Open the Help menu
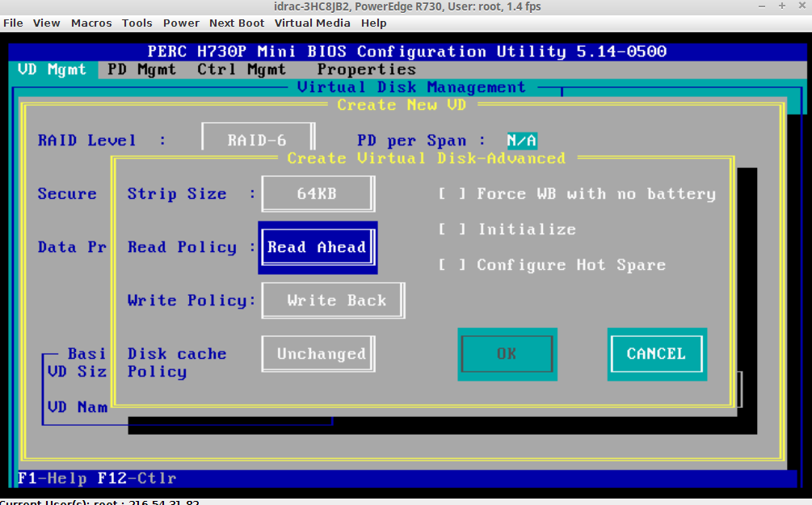Viewport: 812px width, 505px height. tap(373, 23)
